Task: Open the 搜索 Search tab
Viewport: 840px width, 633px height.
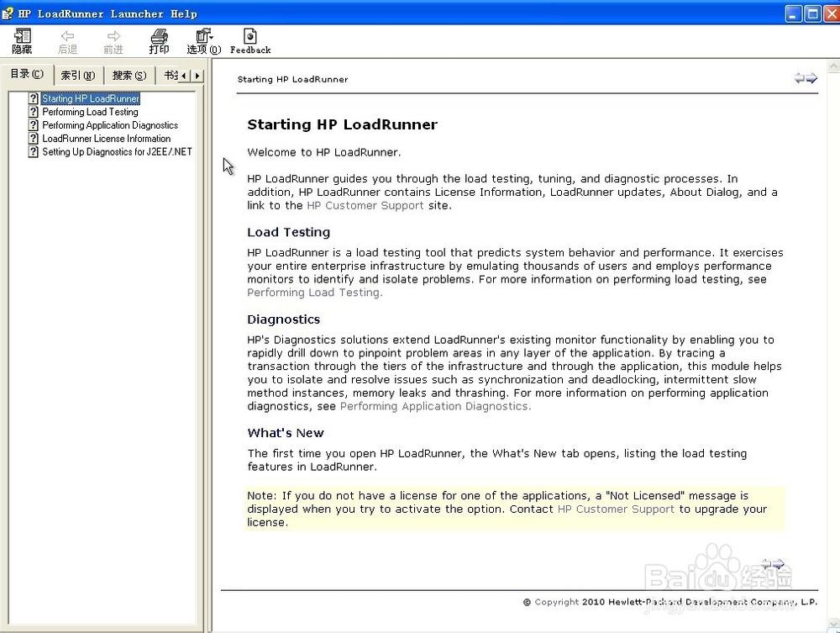Action: 129,75
